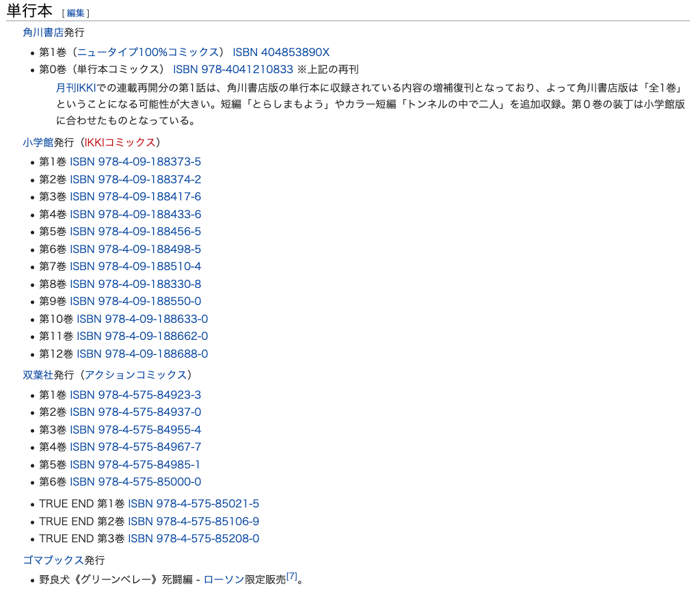Screen dimensions: 700x595
Task: Open ISBN 978-4-575-85000-0 for 双葉社 第6巻
Action: pyautogui.click(x=135, y=481)
